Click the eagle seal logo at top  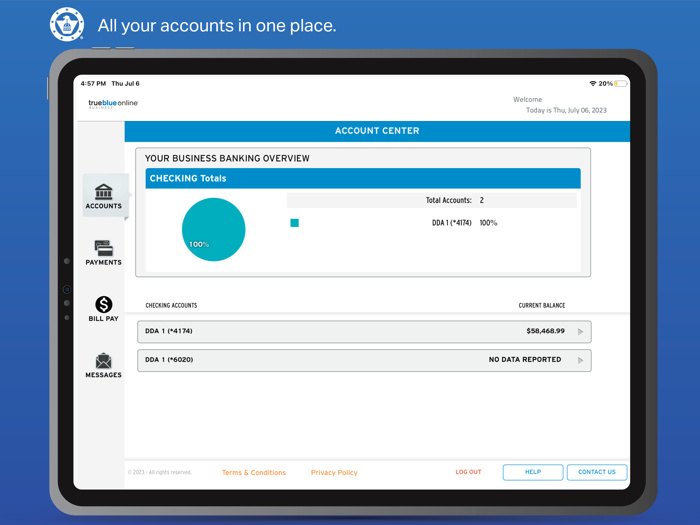tap(67, 24)
